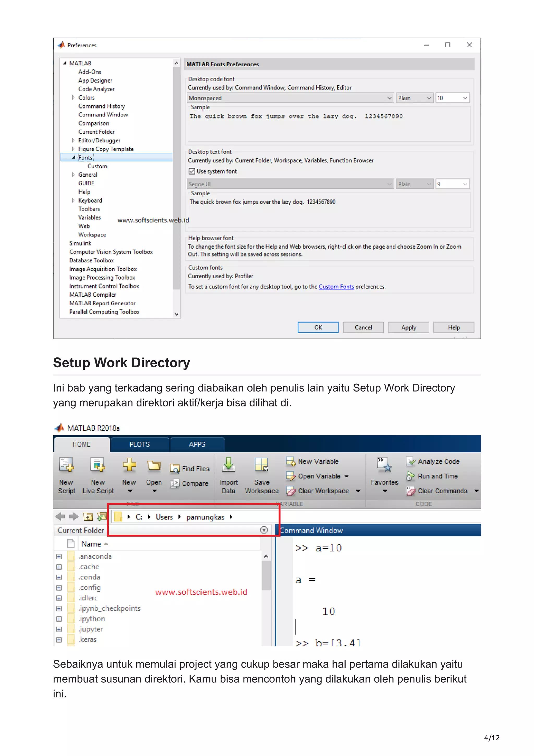This screenshot has height=756, width=534.
Task: Collapse the Fonts tree node
Action: (x=73, y=157)
